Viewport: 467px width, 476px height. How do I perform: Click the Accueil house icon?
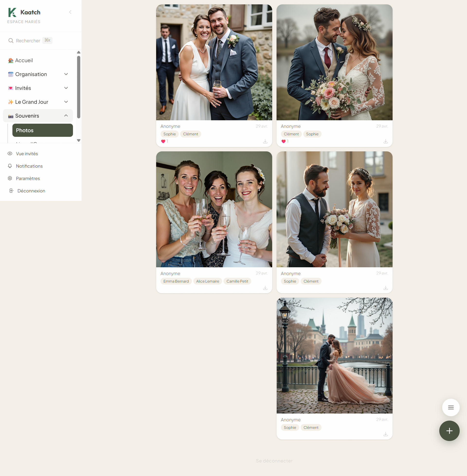(x=10, y=61)
